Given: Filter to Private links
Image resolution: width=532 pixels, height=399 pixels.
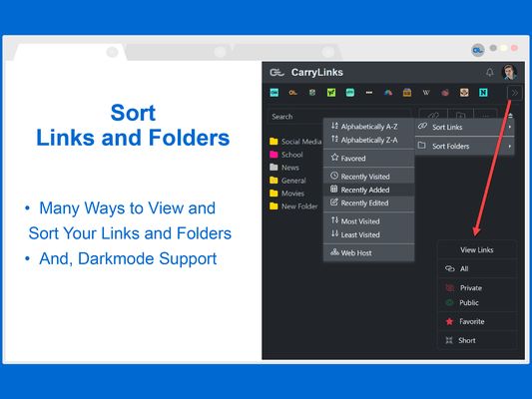Looking at the screenshot, I should pyautogui.click(x=477, y=288).
